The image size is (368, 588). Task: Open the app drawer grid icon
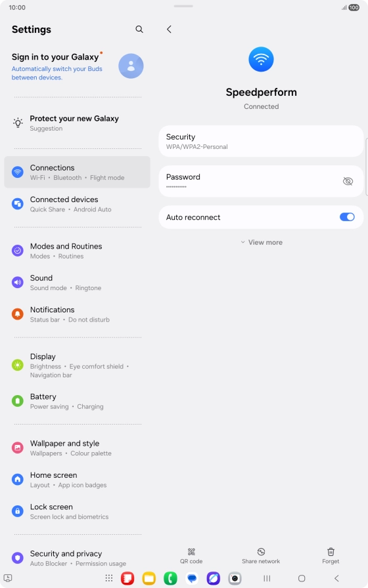coord(109,578)
